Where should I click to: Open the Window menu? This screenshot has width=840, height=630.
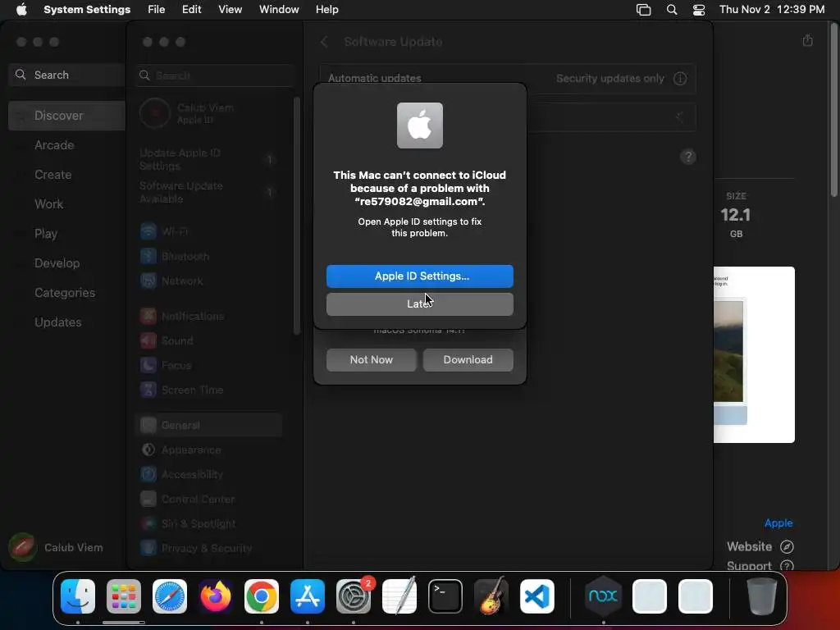coord(279,10)
